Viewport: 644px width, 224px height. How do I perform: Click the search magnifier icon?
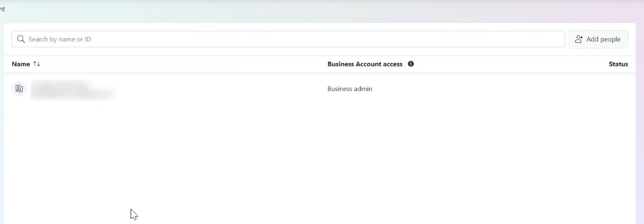21,39
